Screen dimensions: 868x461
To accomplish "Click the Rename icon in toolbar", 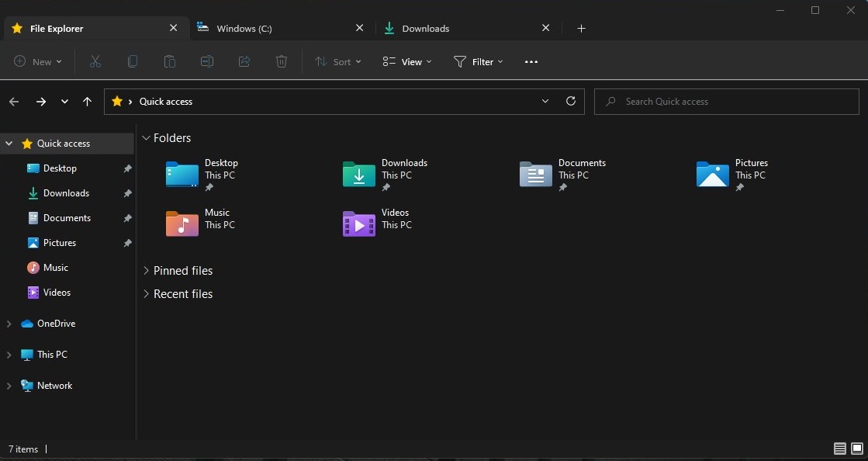I will pyautogui.click(x=207, y=61).
